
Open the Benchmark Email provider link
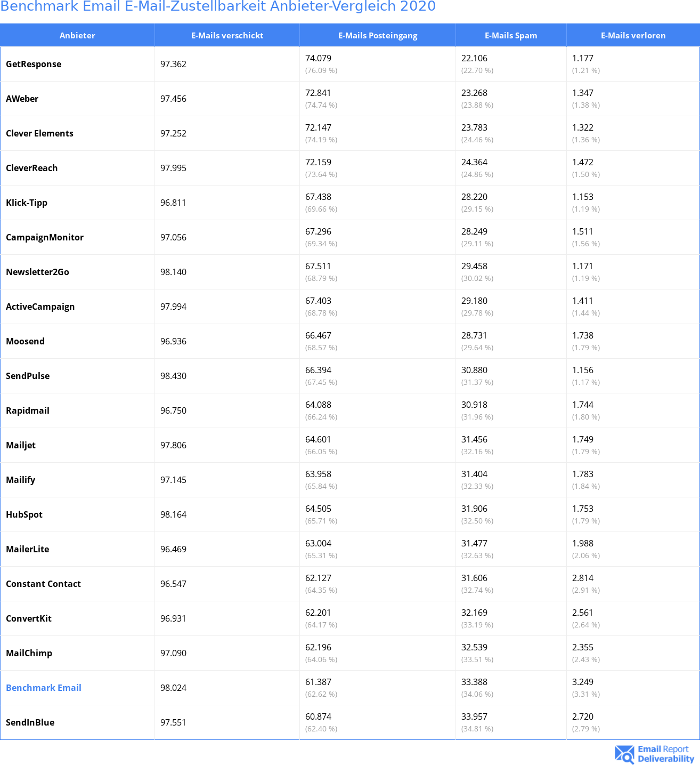pos(44,688)
